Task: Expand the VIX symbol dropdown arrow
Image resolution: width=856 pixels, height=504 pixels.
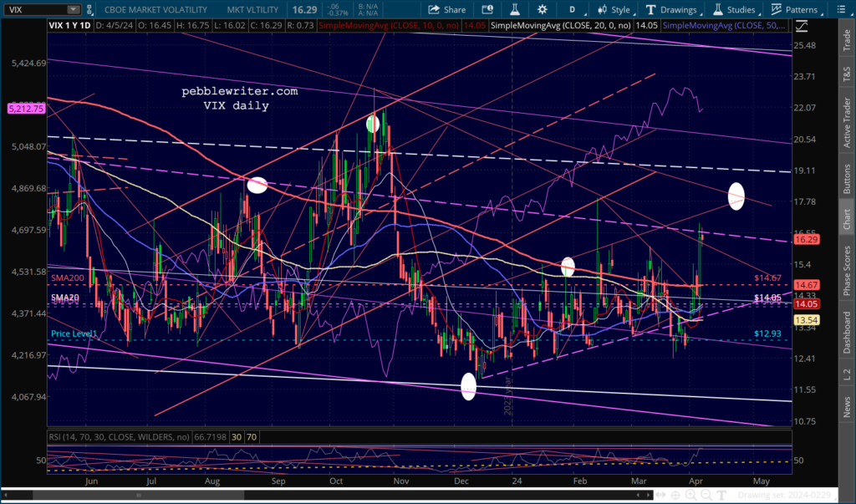Action: point(74,9)
